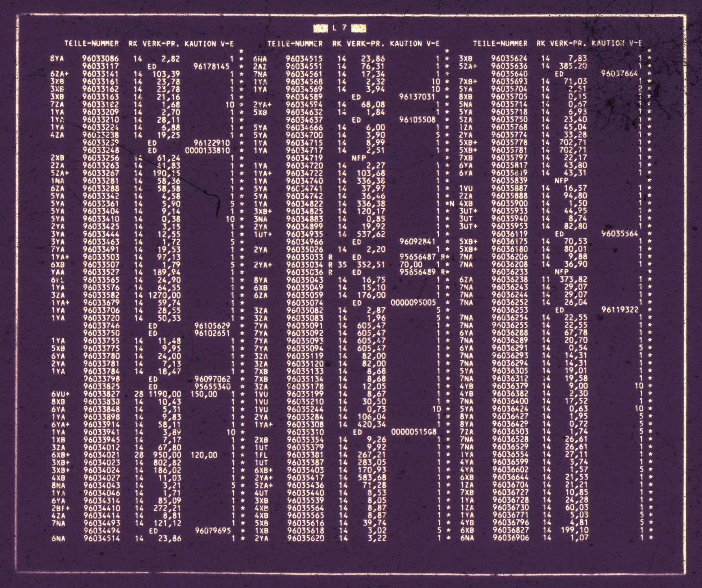The image size is (702, 588).
Task: Click replacement number 96092841
Action: click(418, 242)
